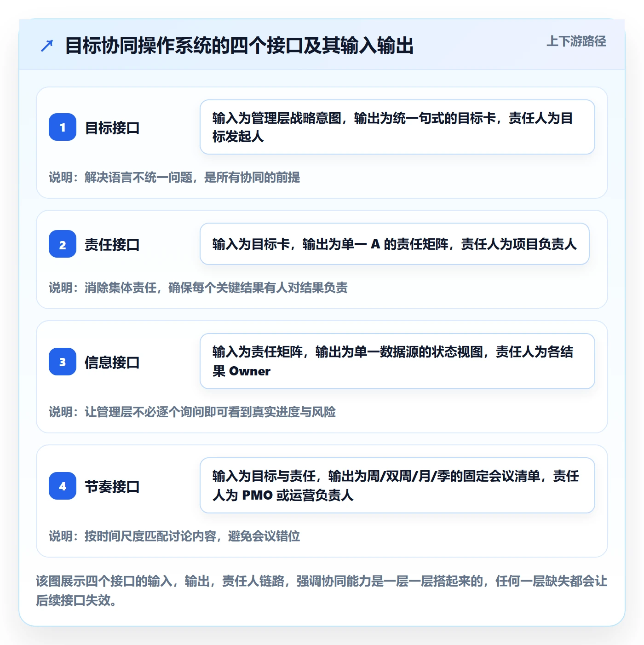The height and width of the screenshot is (645, 644).
Task: Click the note 说明：按时间尺度匹配讨论内容
Action: (x=174, y=536)
